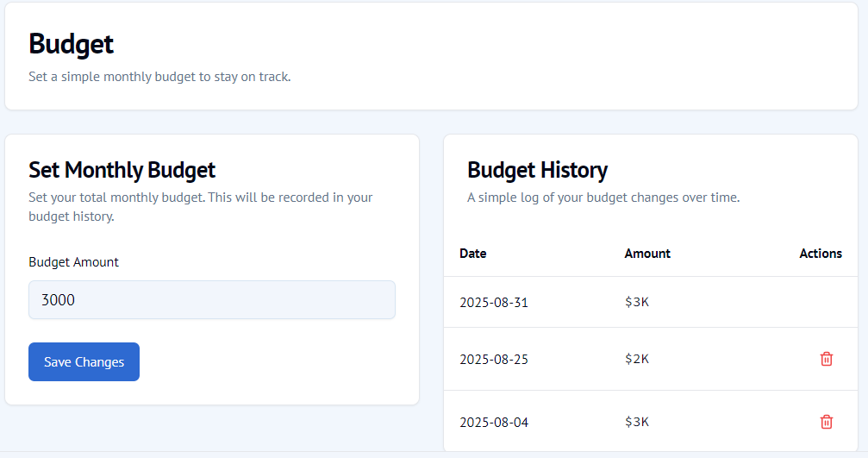The image size is (868, 458).
Task: Click the Budget Amount label
Action: pos(74,262)
